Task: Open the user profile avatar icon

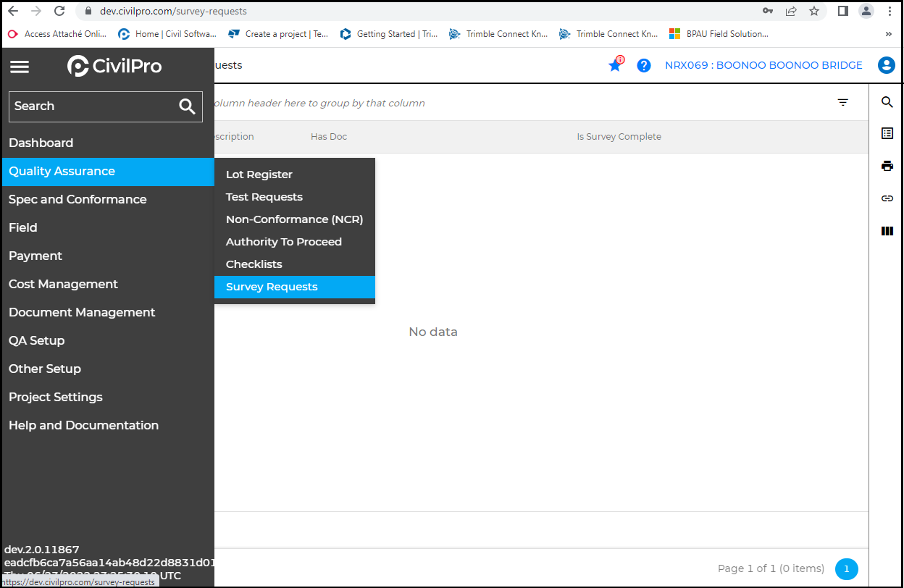Action: click(x=886, y=65)
